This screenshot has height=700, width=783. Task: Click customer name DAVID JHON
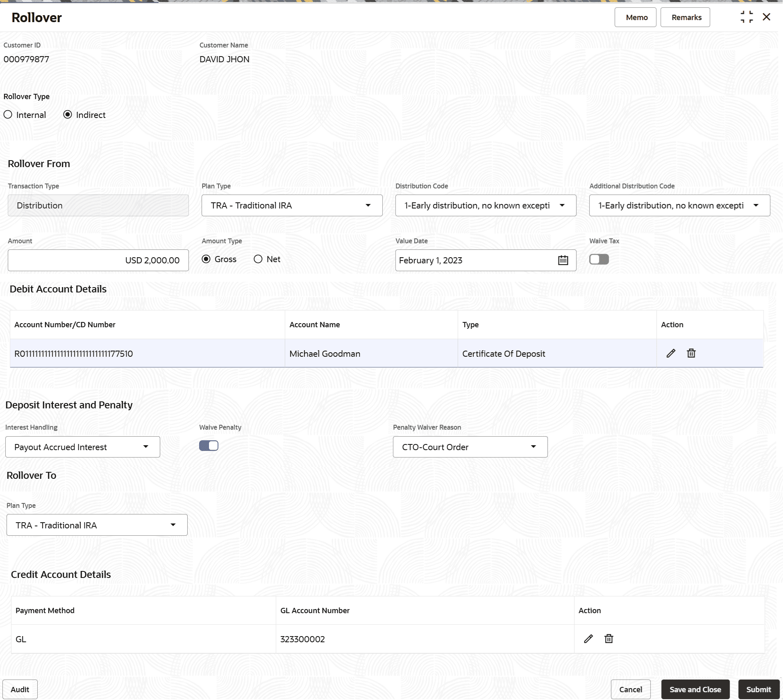click(x=225, y=59)
